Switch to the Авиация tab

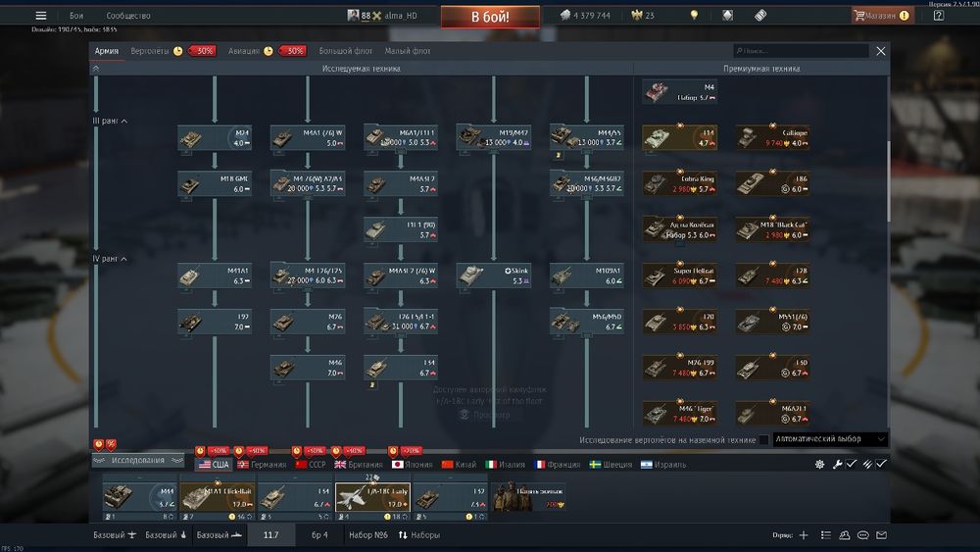(244, 51)
